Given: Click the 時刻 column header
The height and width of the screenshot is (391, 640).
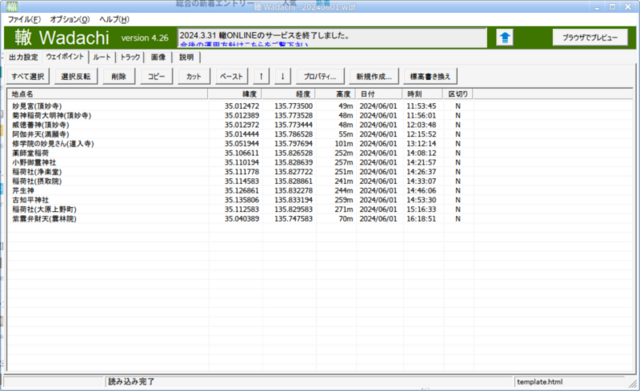Looking at the screenshot, I should pos(422,94).
